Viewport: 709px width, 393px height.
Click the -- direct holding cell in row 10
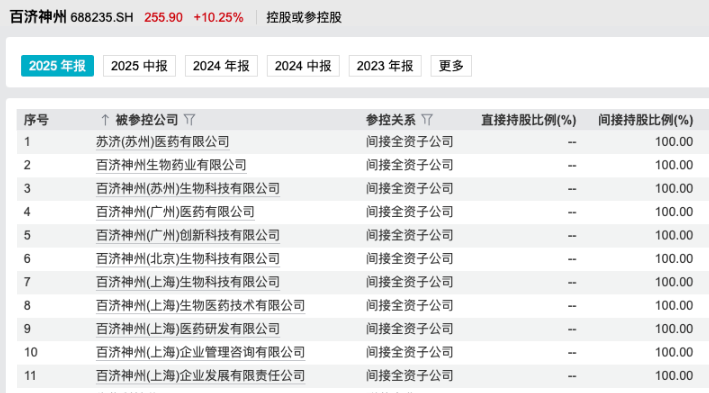[572, 353]
